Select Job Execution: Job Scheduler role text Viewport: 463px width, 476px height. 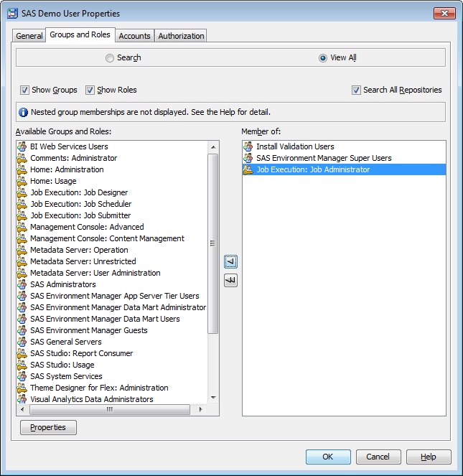[81, 204]
